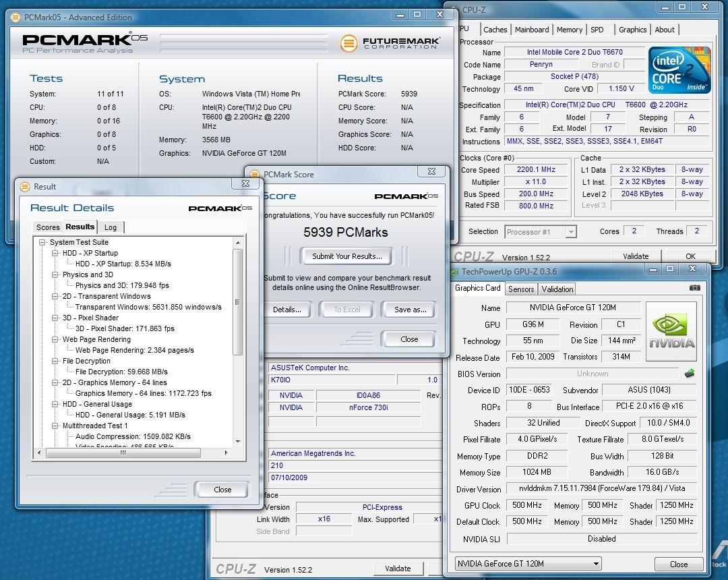Click Validate in the top CPU-Z window

636,256
